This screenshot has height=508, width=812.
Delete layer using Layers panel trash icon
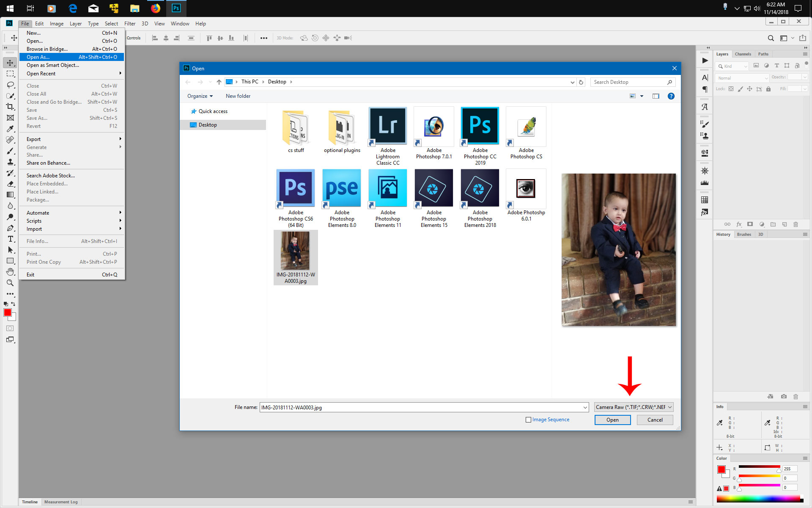click(796, 224)
